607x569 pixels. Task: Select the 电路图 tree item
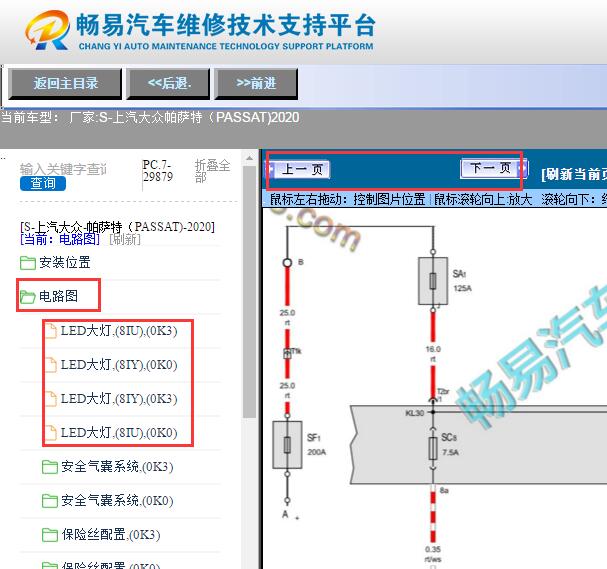(x=58, y=296)
